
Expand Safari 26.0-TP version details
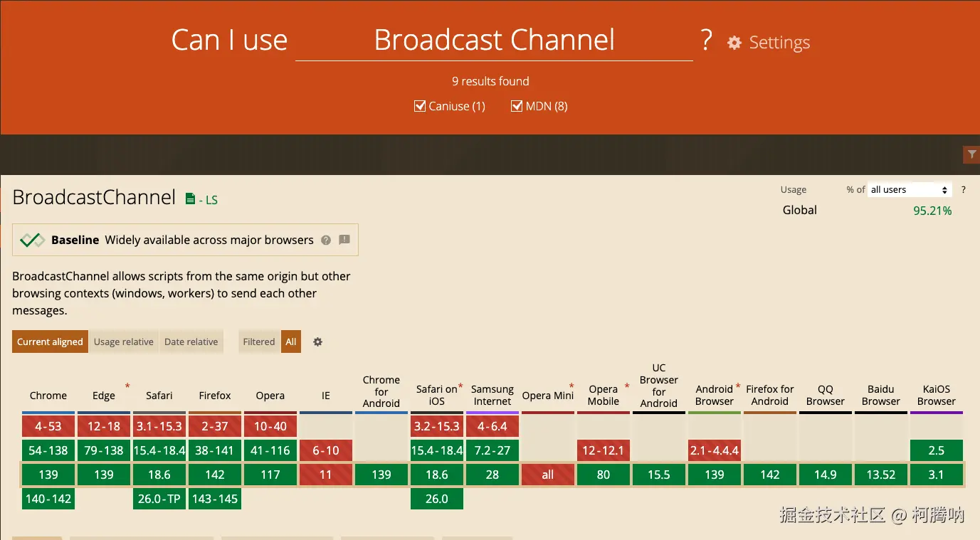tap(159, 499)
